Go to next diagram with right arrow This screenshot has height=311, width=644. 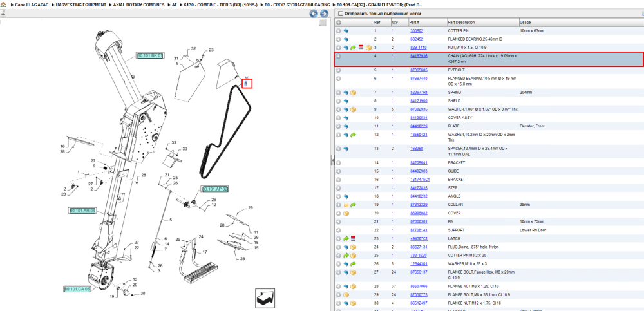(324, 14)
